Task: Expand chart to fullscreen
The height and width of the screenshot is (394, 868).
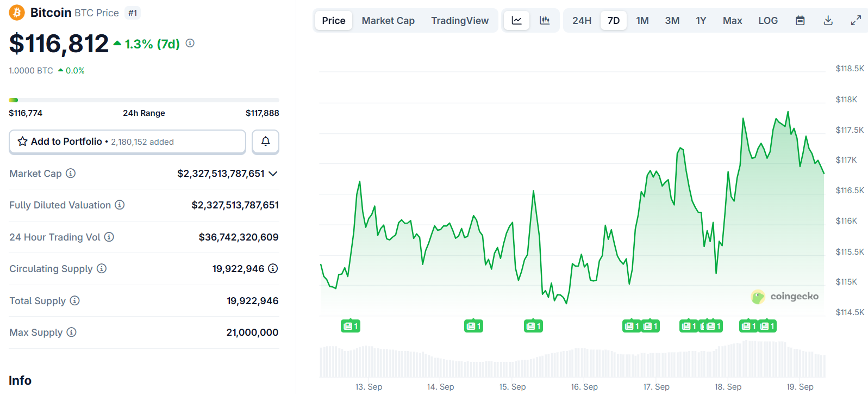Action: [856, 21]
